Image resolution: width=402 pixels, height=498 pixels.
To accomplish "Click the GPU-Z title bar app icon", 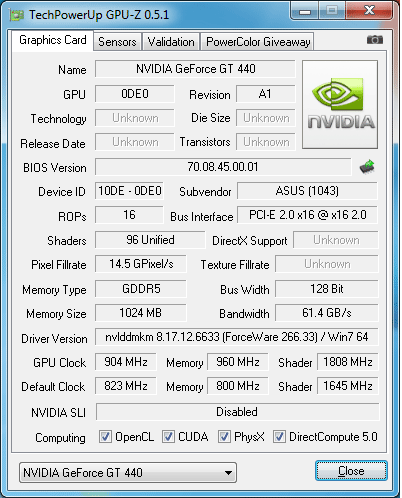I will (17, 15).
